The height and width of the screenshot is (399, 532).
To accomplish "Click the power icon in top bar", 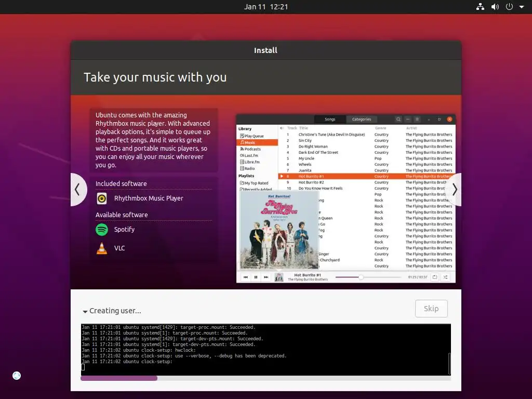I will pos(509,7).
